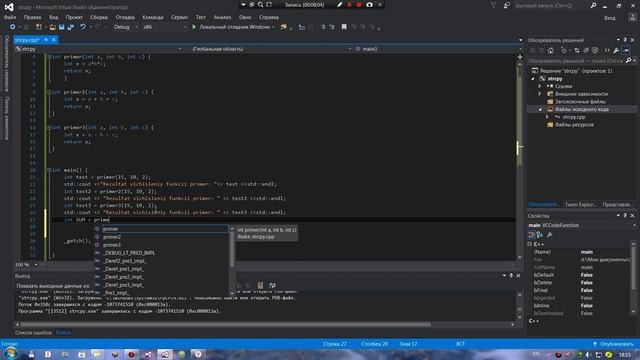The width and height of the screenshot is (640, 360).
Task: Open the Сборка menu
Action: coord(99,17)
